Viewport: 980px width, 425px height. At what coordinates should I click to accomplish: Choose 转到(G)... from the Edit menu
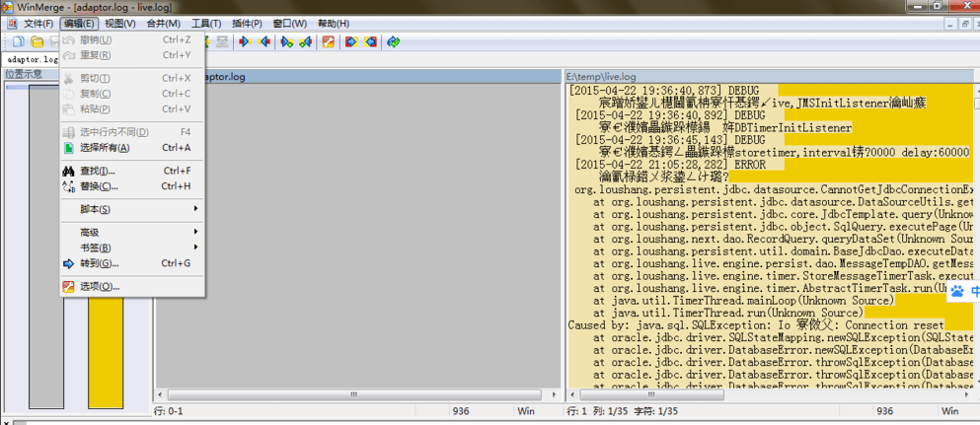click(x=132, y=263)
